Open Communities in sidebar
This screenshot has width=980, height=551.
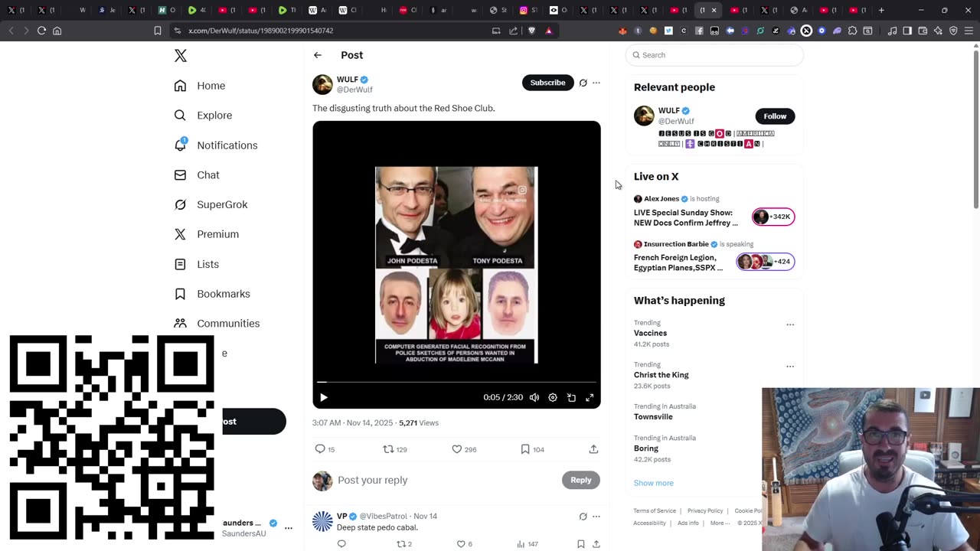click(x=217, y=324)
